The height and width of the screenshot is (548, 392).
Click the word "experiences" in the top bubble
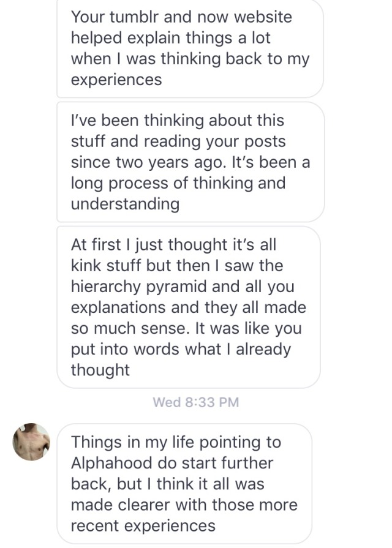click(x=116, y=80)
